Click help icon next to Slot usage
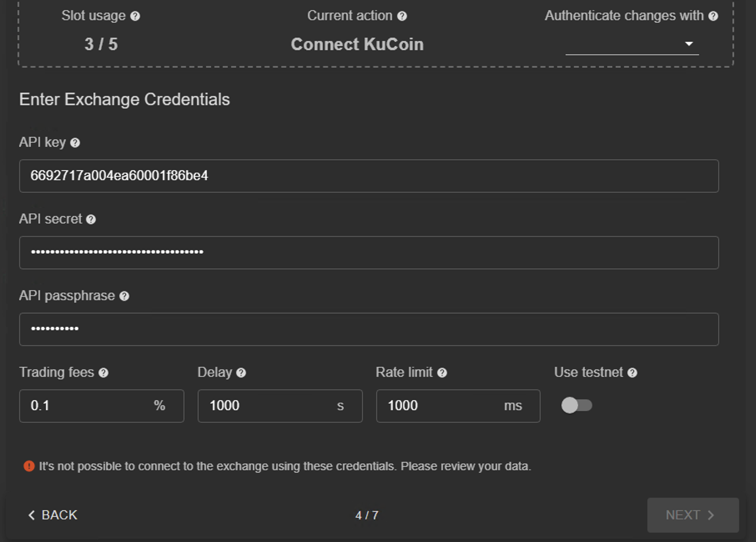 pyautogui.click(x=135, y=16)
